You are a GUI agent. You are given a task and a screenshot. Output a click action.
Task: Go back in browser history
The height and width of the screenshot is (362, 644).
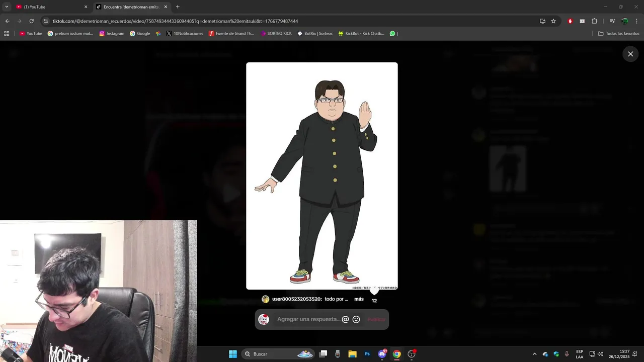7,21
